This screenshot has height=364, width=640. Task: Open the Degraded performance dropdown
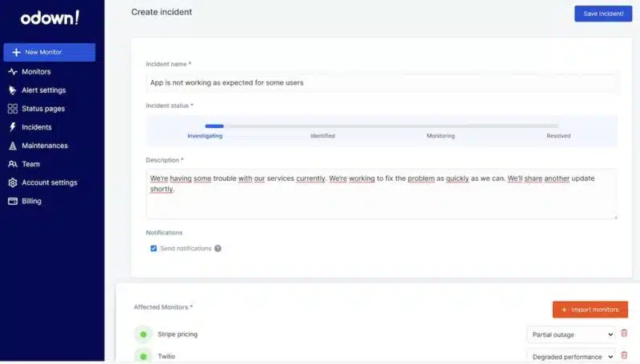[571, 357]
